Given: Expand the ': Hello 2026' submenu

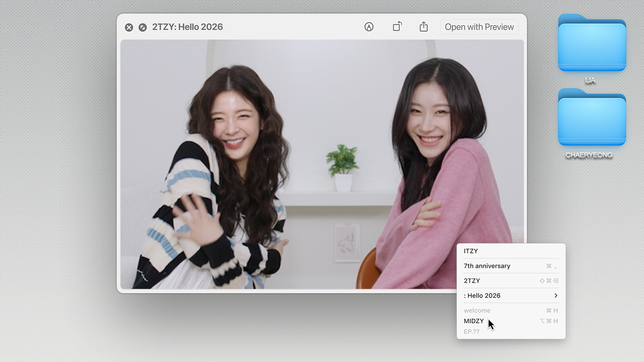Looking at the screenshot, I should click(482, 296).
